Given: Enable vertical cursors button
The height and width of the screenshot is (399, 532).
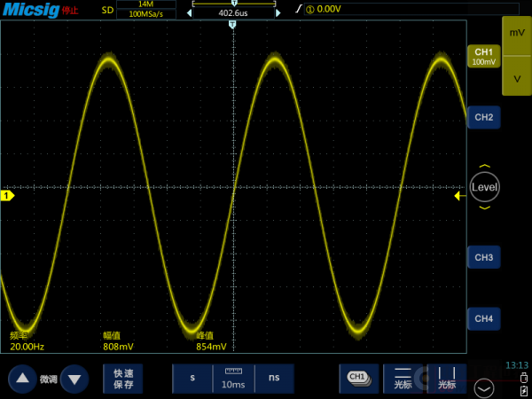Looking at the screenshot, I should [447, 379].
